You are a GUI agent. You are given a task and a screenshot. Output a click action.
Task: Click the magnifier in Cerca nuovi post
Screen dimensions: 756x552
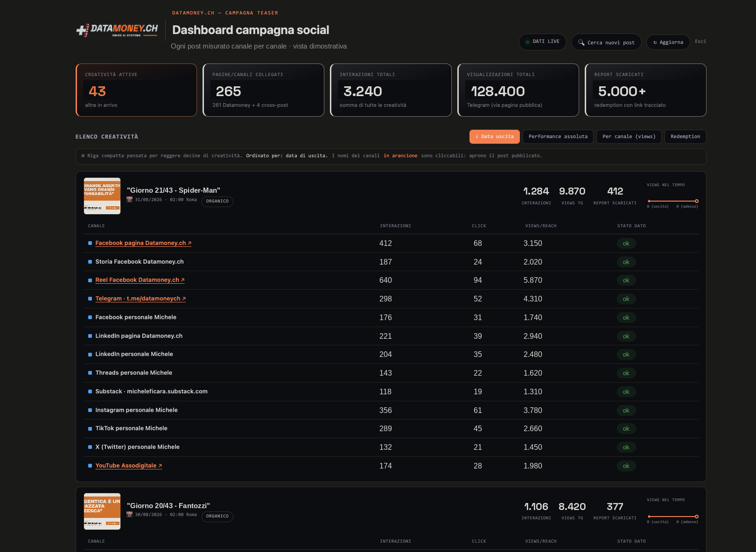[581, 42]
